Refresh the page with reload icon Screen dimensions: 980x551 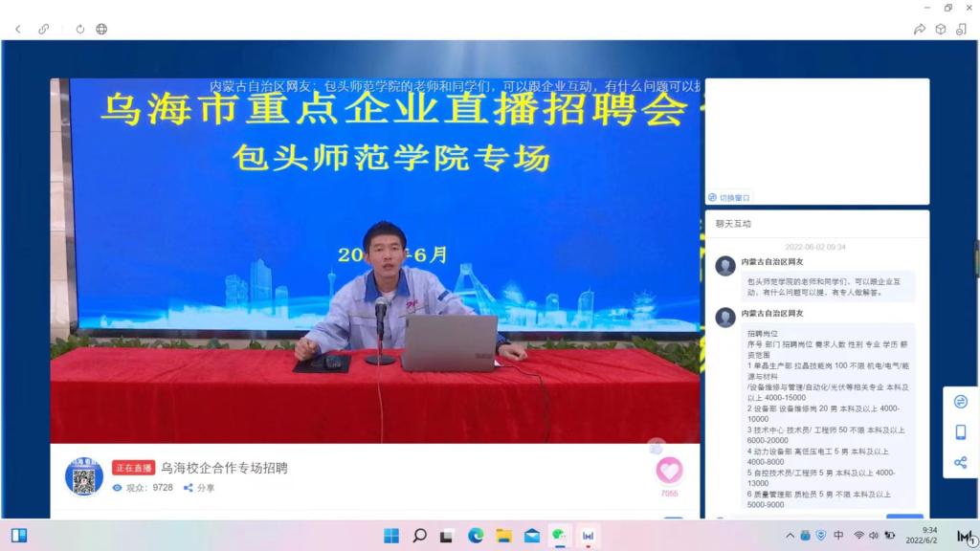tap(80, 29)
